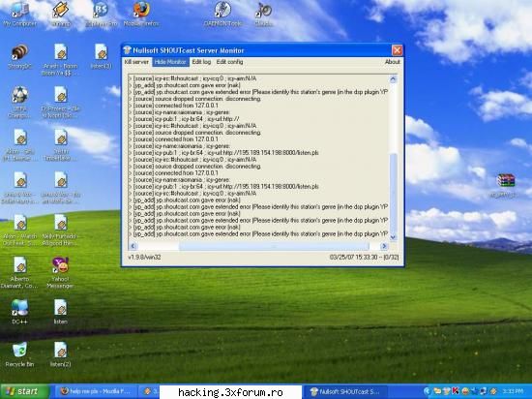Click the log's scroll right arrow
The height and width of the screenshot is (399, 532).
tap(384, 246)
